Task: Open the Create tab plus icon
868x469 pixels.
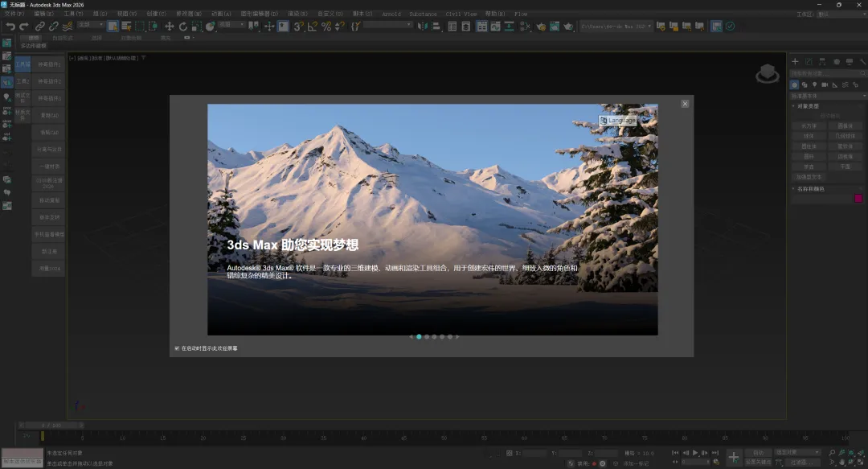Action: 795,61
